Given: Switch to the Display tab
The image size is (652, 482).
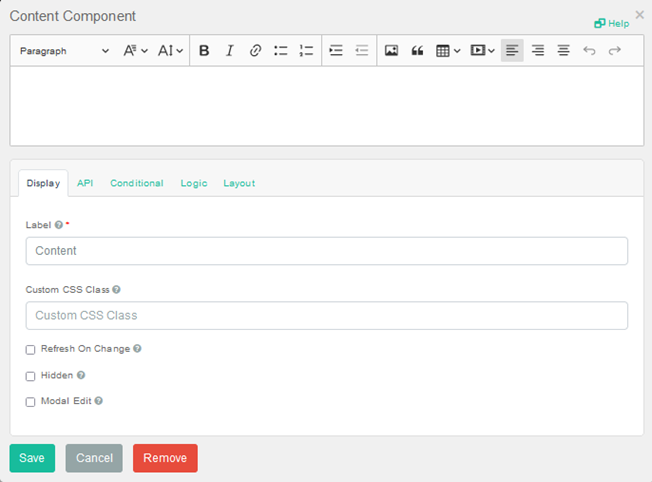Looking at the screenshot, I should pyautogui.click(x=43, y=183).
